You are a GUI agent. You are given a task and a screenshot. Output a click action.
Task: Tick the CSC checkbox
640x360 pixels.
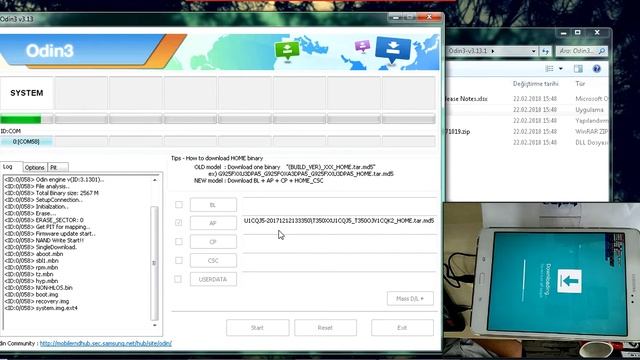179,260
